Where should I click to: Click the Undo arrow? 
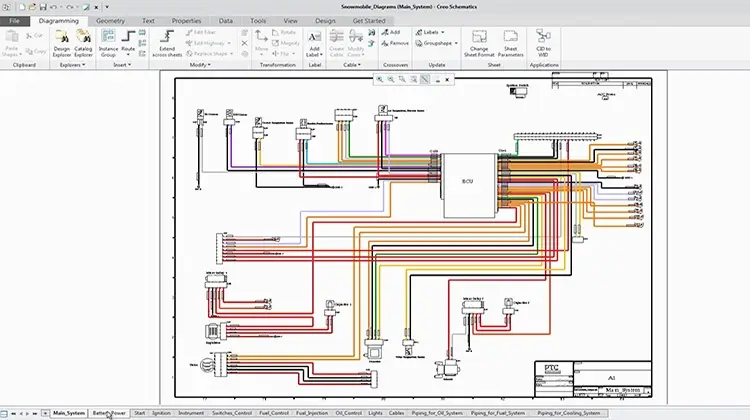click(54, 7)
